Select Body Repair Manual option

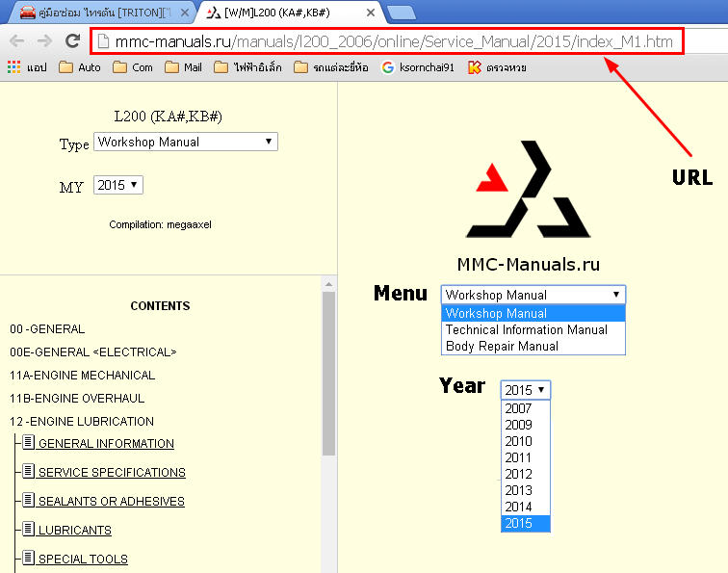point(533,346)
